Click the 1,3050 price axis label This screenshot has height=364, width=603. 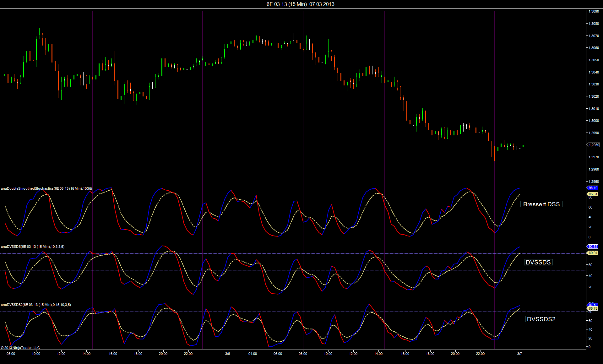(594, 60)
